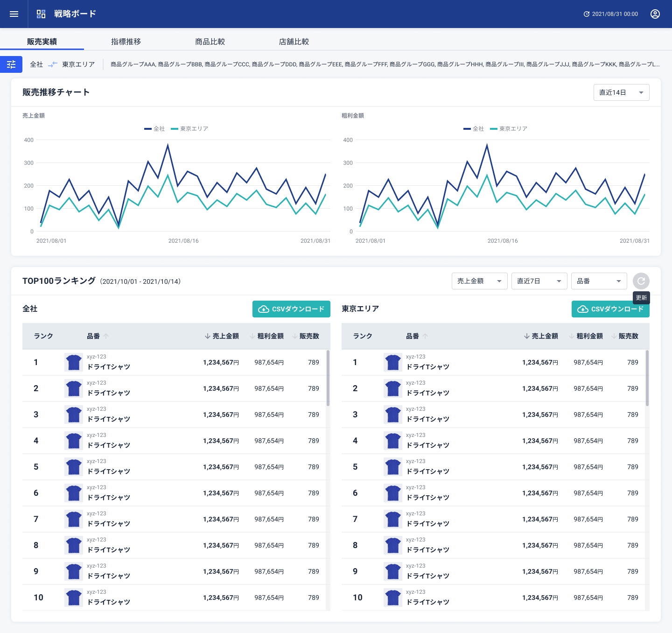Toggle 東京エリア series in 粗利金額 chart legend
Viewport: 672px width, 633px height.
(x=509, y=129)
